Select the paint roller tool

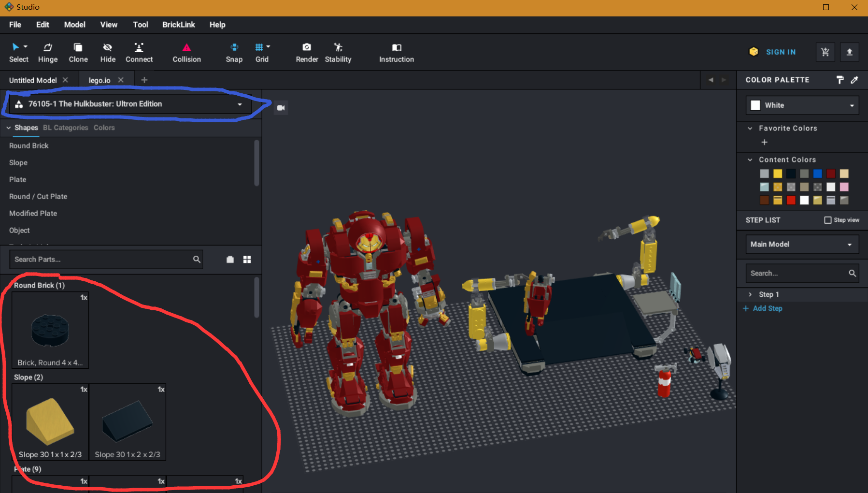coord(840,80)
